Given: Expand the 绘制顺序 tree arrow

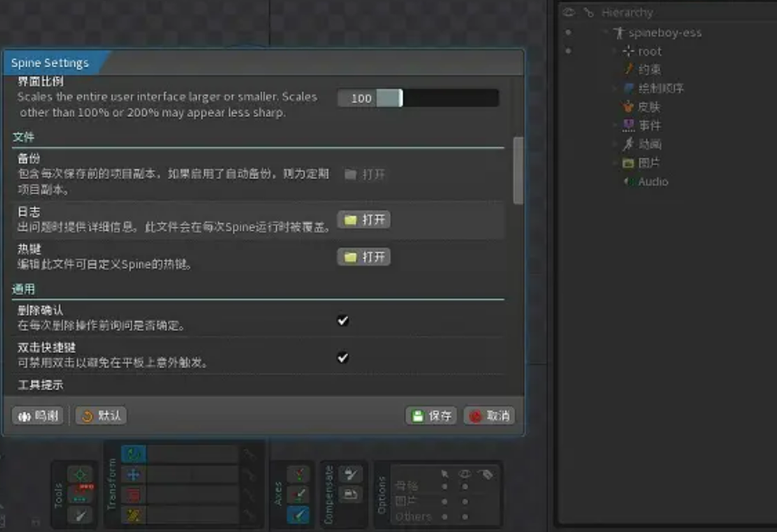Looking at the screenshot, I should coord(615,88).
